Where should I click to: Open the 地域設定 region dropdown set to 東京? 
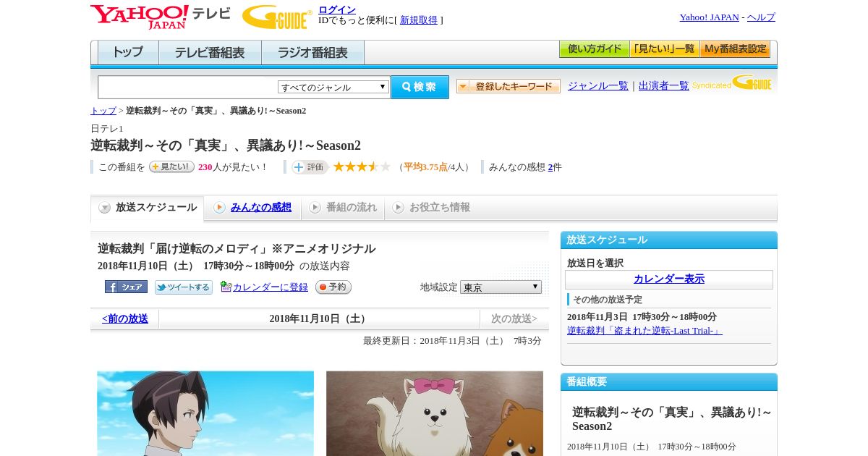[501, 287]
